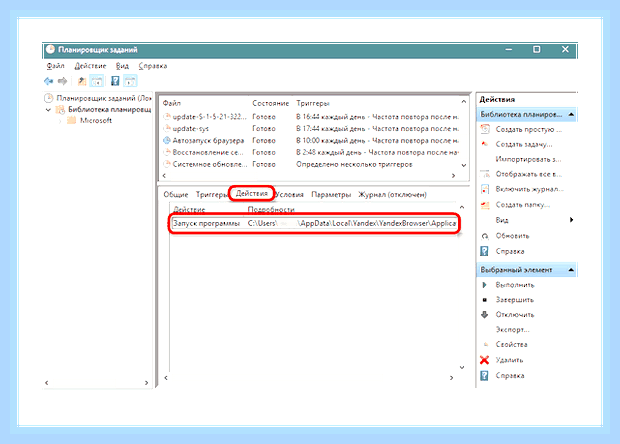Select the Запуск программы action row
620x444 pixels.
click(x=315, y=223)
